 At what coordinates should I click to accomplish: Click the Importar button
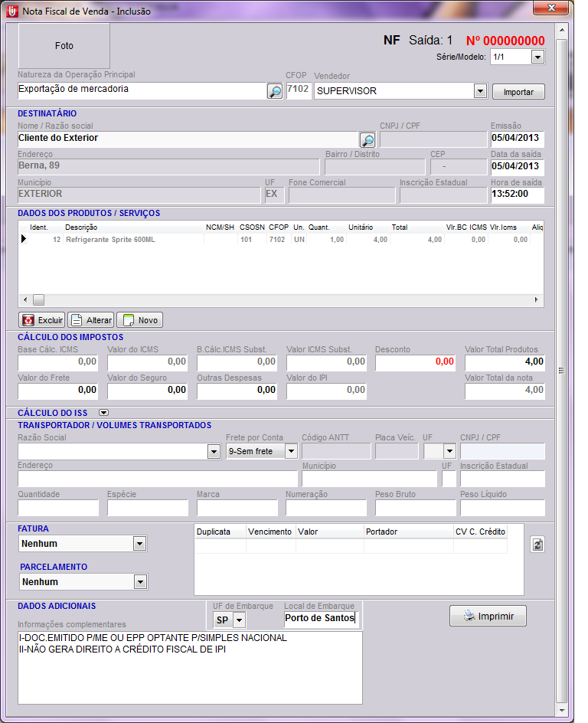518,92
